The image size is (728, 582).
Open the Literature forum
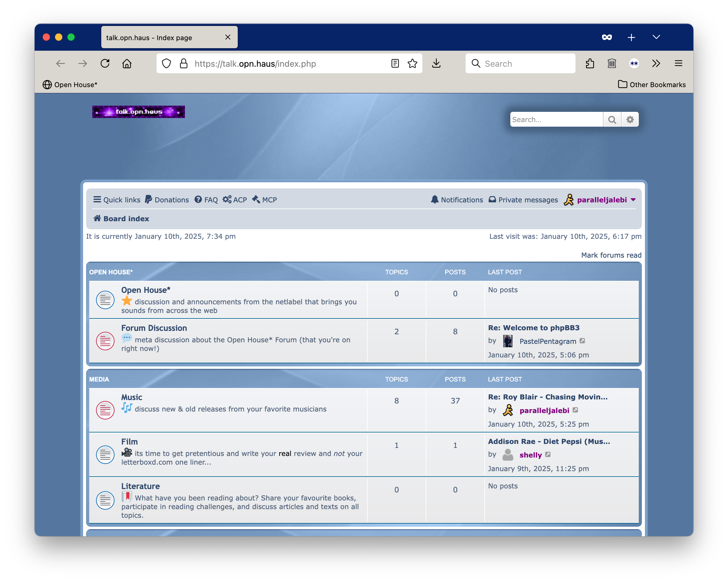pos(140,486)
